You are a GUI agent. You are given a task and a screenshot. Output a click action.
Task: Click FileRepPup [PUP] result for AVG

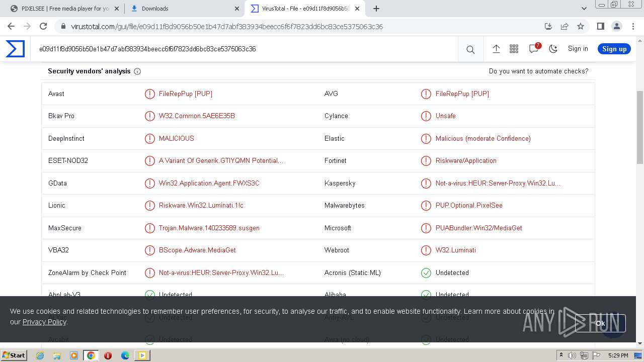tap(462, 94)
